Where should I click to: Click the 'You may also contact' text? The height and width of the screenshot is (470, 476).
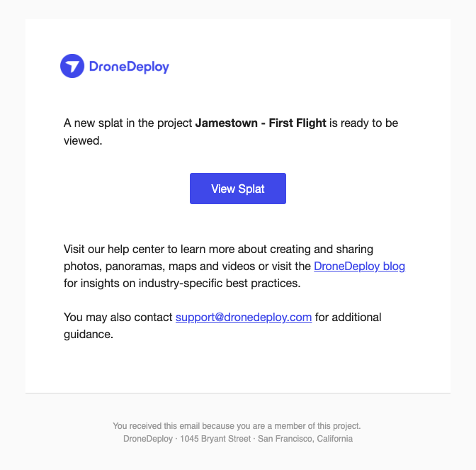[118, 317]
